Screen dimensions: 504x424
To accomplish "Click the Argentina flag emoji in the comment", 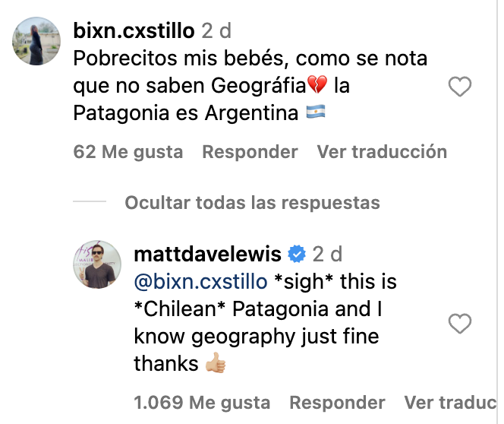I will click(315, 113).
